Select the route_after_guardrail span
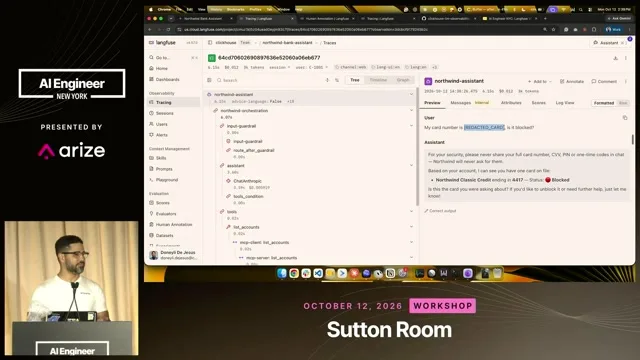This screenshot has width=640, height=360. click(253, 151)
